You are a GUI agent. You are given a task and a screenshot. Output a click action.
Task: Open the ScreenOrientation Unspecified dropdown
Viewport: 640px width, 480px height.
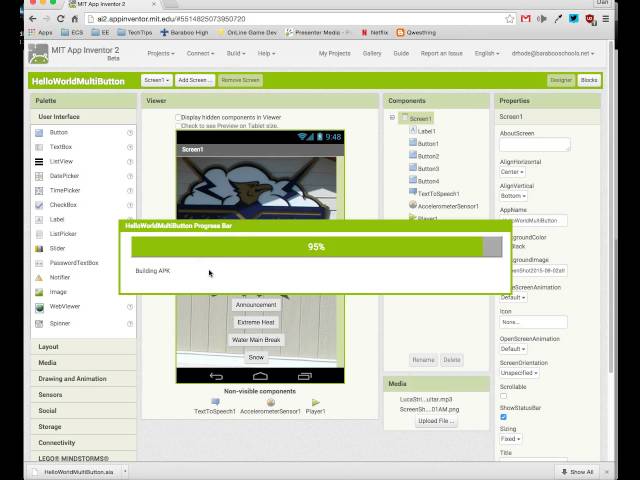519,373
